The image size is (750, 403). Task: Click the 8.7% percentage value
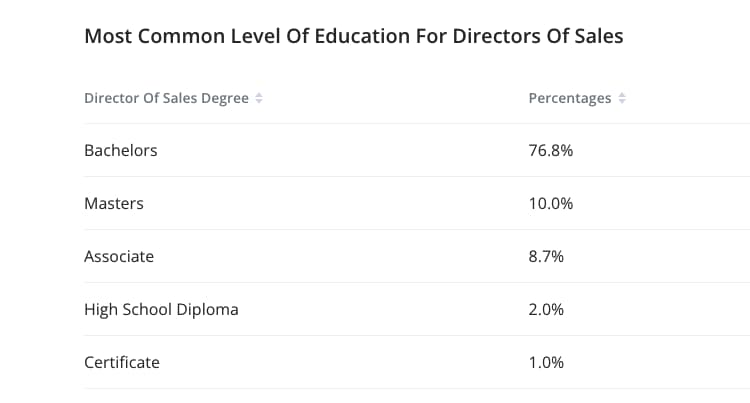[546, 256]
